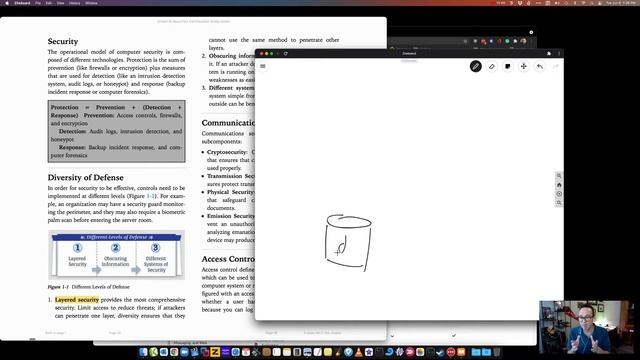Click the 'Diversity of Defense' heading
The image size is (640, 360).
click(85, 178)
